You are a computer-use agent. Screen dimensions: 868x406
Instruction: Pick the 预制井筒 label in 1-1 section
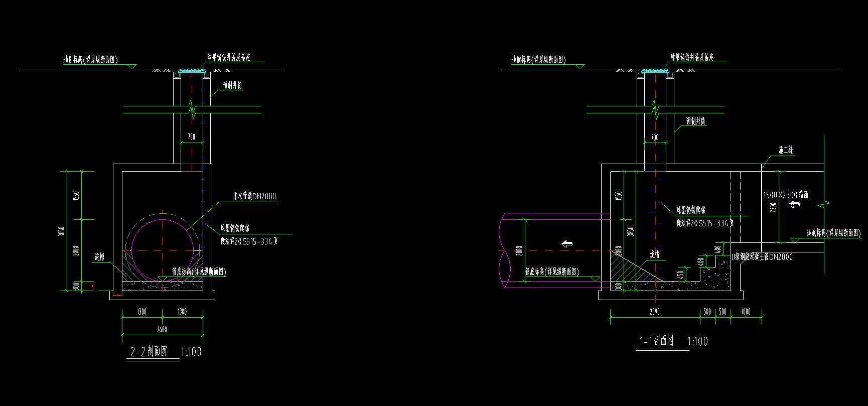(x=696, y=121)
